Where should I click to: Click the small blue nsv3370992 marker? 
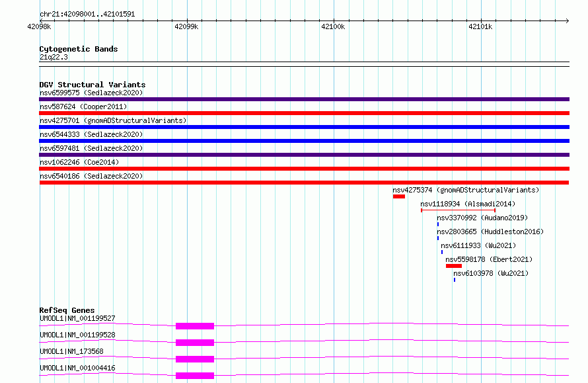(x=437, y=224)
